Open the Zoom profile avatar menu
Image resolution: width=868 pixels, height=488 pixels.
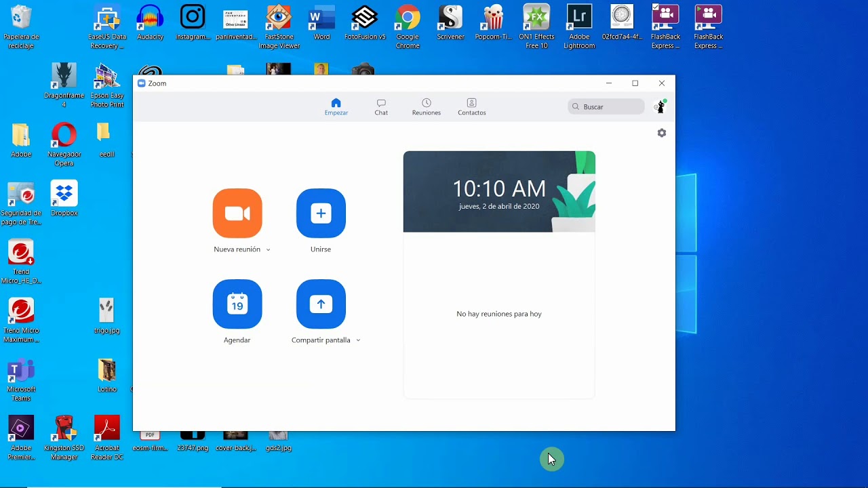coord(660,106)
